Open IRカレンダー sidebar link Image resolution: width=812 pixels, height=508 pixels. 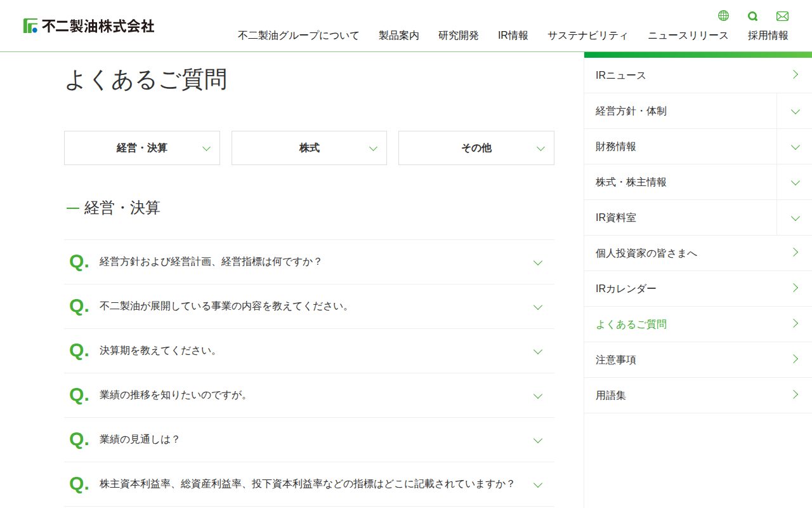[698, 289]
